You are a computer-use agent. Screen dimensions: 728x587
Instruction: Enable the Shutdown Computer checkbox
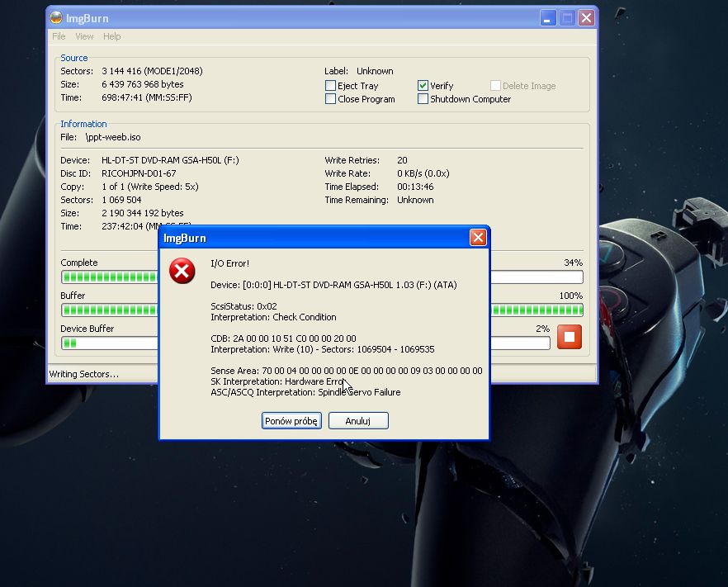tap(423, 99)
